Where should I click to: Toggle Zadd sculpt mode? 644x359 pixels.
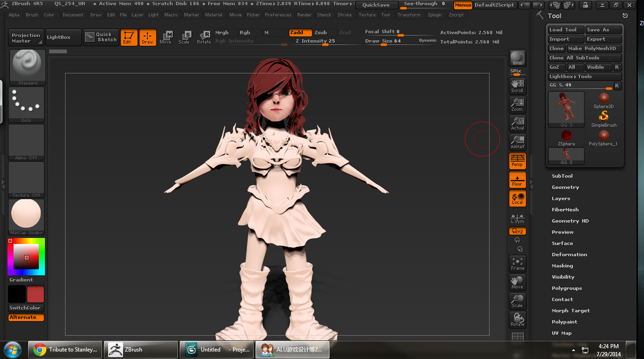point(300,33)
